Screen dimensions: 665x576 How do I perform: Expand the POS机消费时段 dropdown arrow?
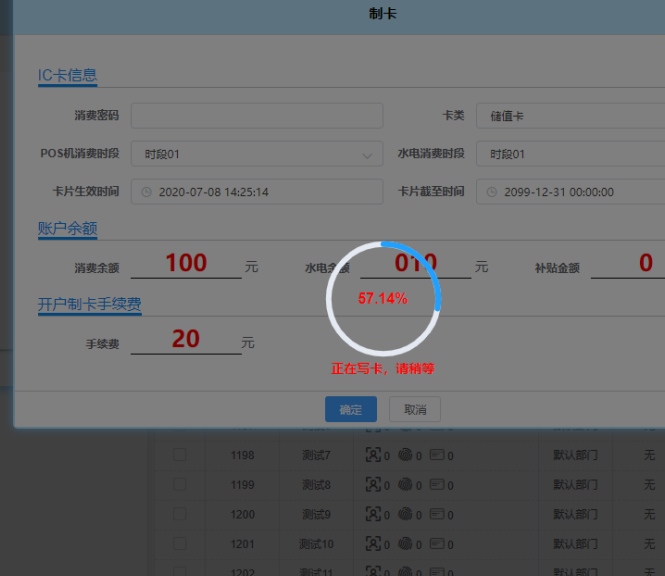coord(368,155)
